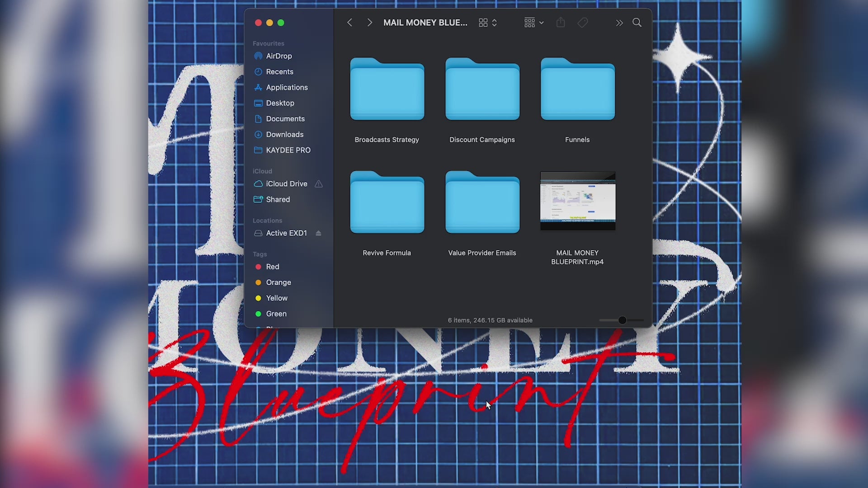868x488 pixels.
Task: Click the Edit Tags toolbar icon
Action: [x=583, y=23]
